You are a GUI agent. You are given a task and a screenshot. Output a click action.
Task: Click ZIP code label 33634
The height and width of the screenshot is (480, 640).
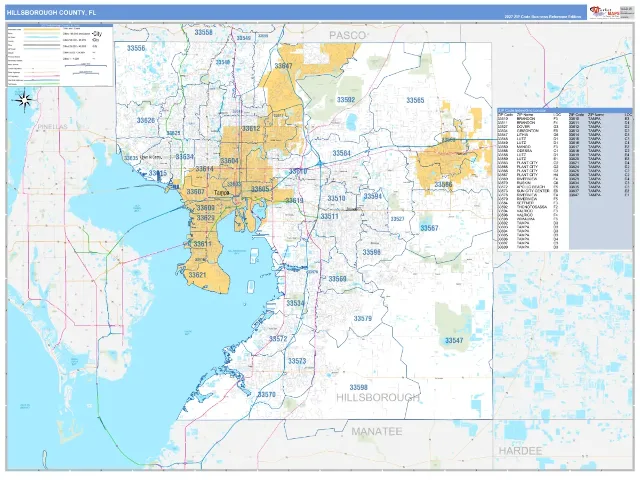click(184, 156)
